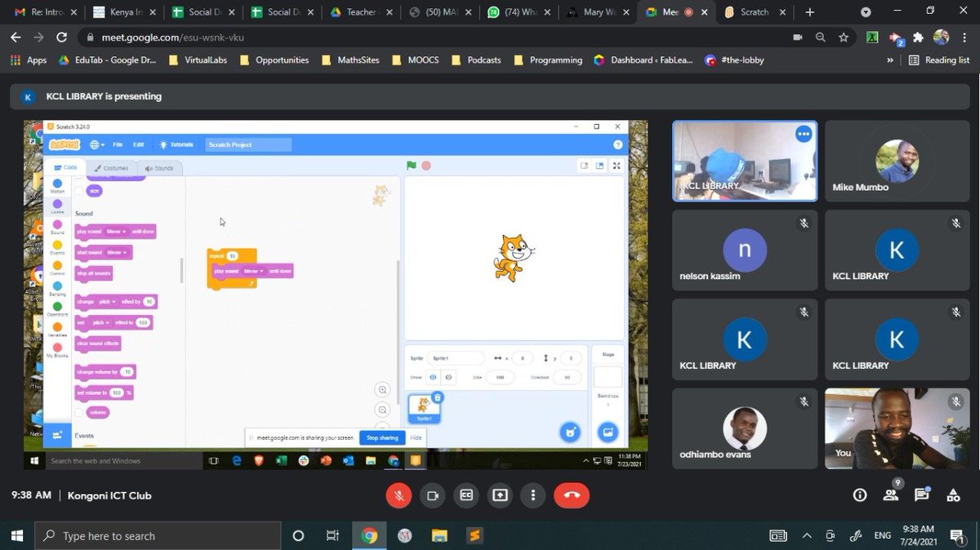Switch to the Scratch browser tab
This screenshot has width=980, height=550.
pyautogui.click(x=756, y=12)
